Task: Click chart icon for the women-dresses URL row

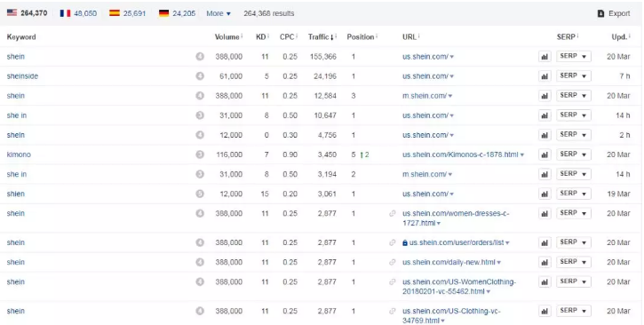Action: [545, 213]
